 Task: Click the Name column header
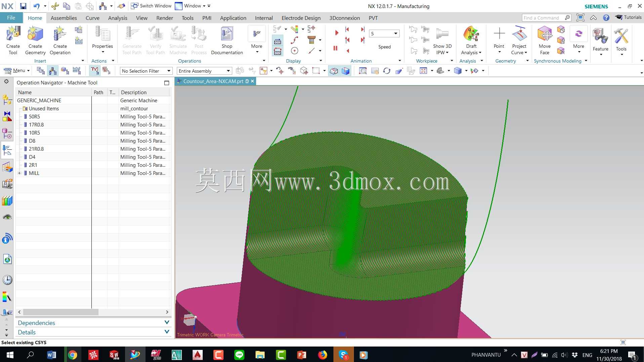[x=54, y=92]
